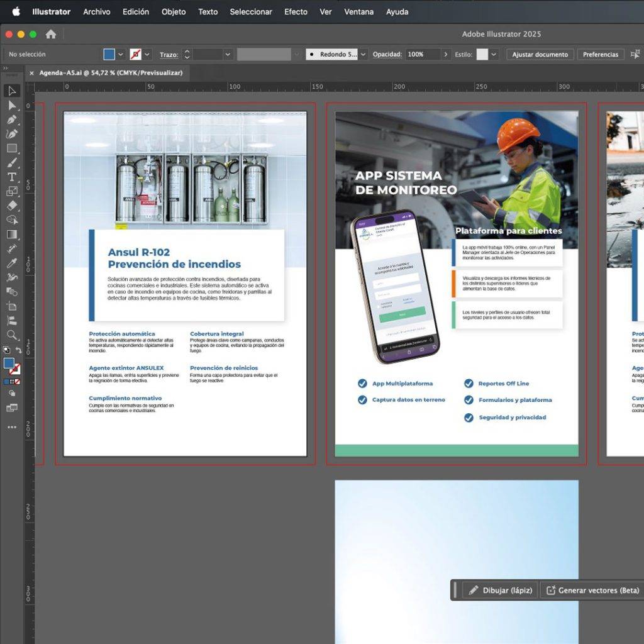Select the Selection (black arrow) tool
Image resolution: width=644 pixels, height=644 pixels.
pyautogui.click(x=12, y=91)
